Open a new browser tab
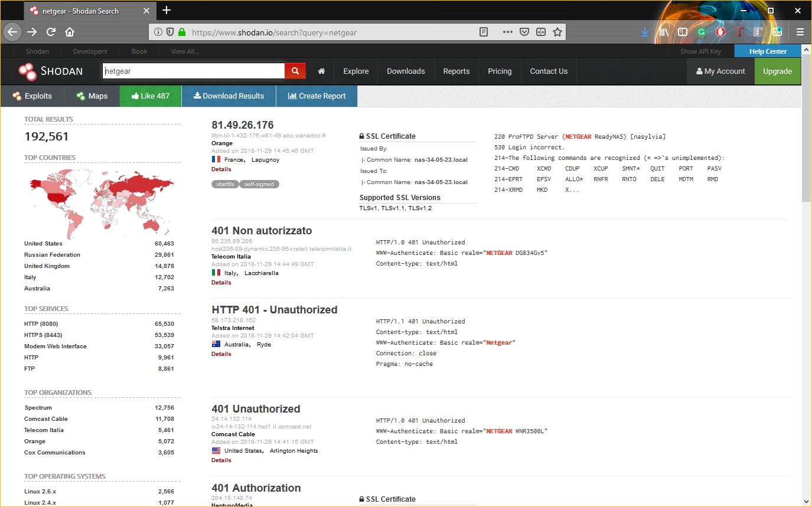 point(167,10)
